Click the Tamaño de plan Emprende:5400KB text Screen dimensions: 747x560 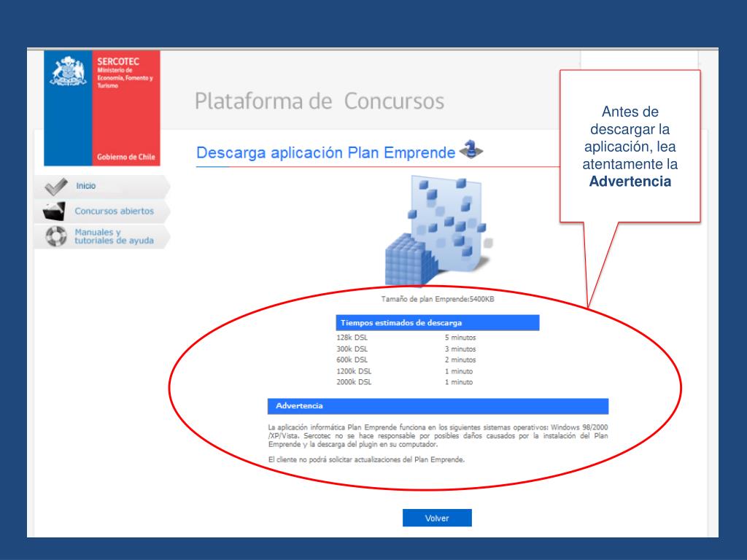[x=438, y=299]
